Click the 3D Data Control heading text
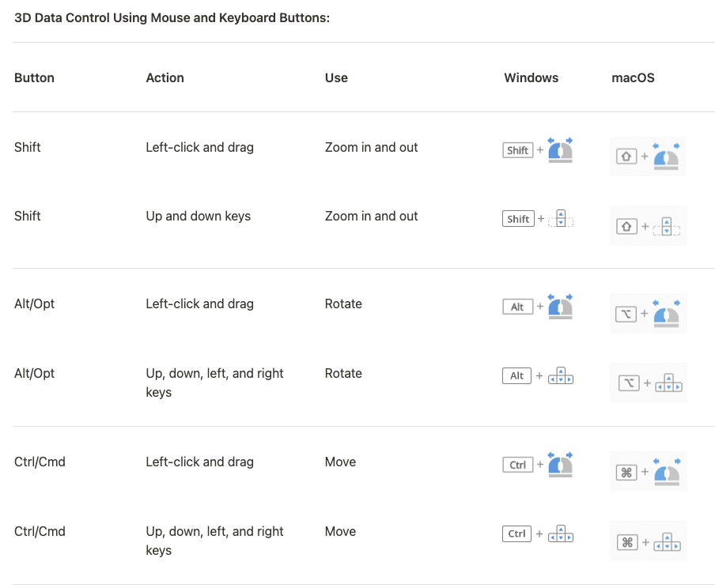This screenshot has height=588, width=715. pyautogui.click(x=172, y=17)
